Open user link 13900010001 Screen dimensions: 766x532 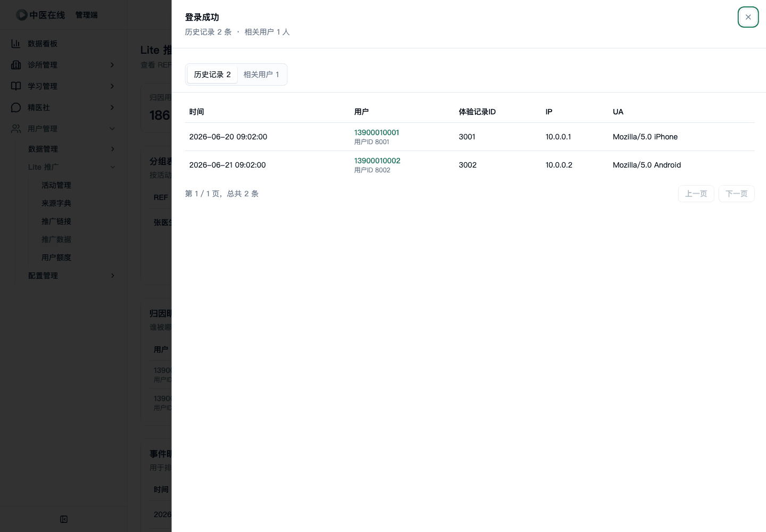[x=377, y=132]
